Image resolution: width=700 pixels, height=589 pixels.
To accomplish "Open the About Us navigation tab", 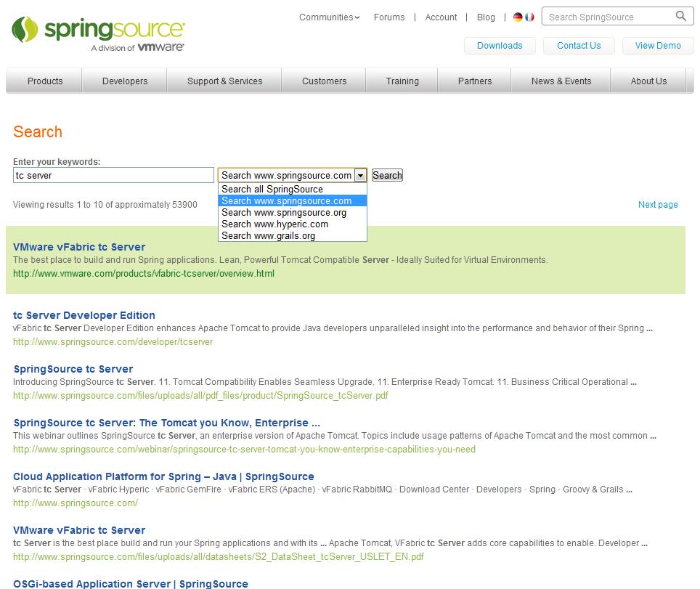I will (648, 81).
